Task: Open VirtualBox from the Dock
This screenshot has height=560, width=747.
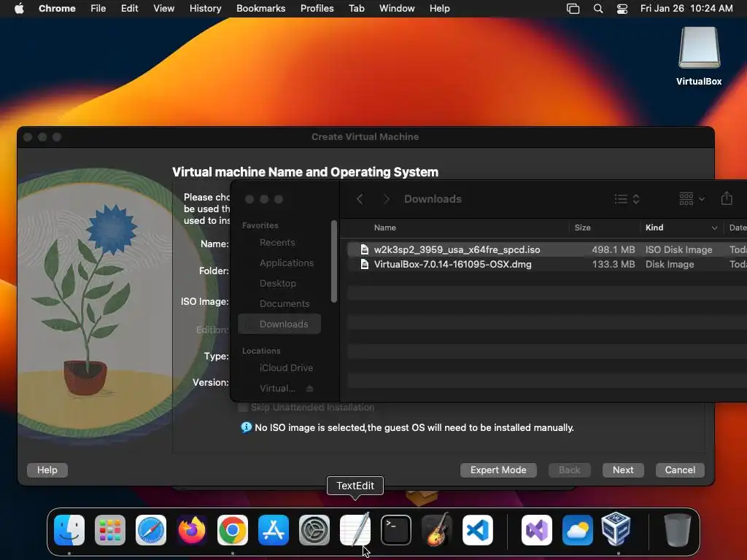Action: point(616,529)
